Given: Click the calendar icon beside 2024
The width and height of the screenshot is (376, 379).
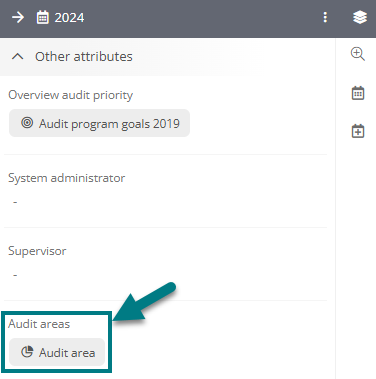Looking at the screenshot, I should click(42, 17).
